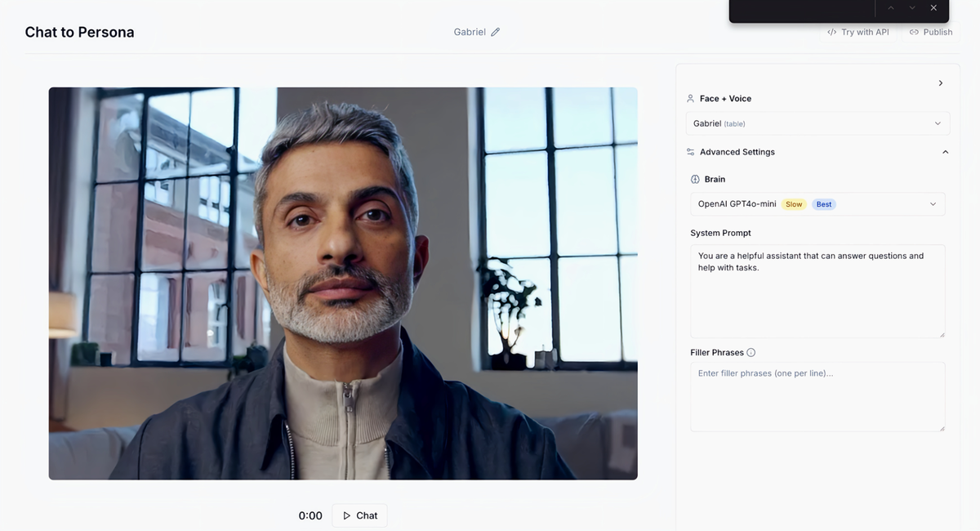
Task: Select the Chat to Persona heading
Action: tap(79, 32)
